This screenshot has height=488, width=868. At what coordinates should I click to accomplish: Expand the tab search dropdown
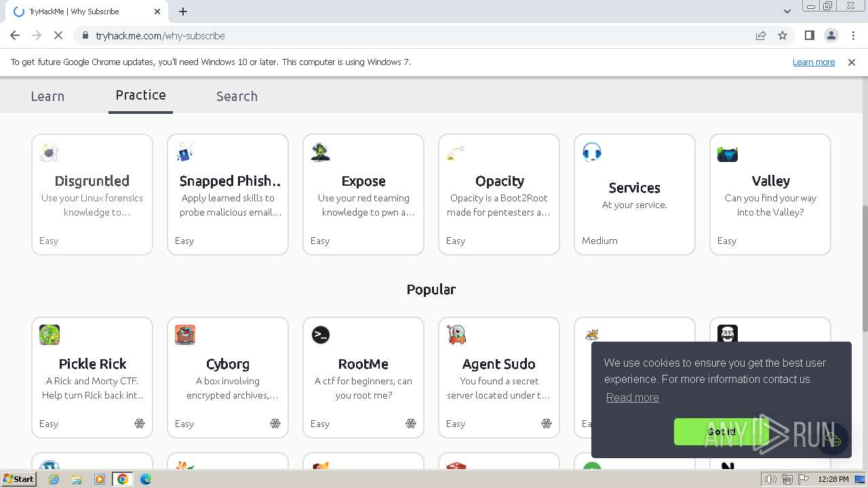tap(787, 12)
